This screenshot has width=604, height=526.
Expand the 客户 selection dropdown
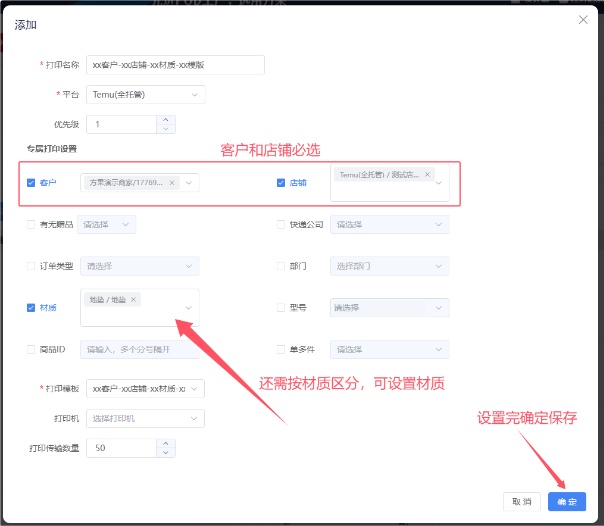(189, 183)
